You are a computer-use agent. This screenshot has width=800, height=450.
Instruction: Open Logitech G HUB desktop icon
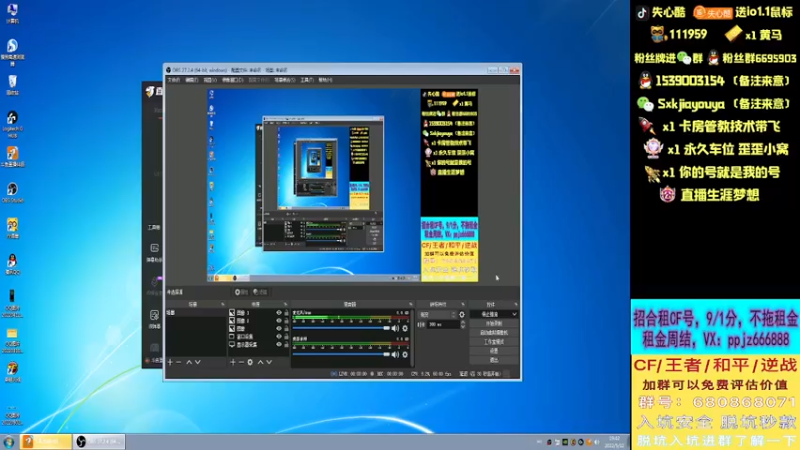(12, 124)
